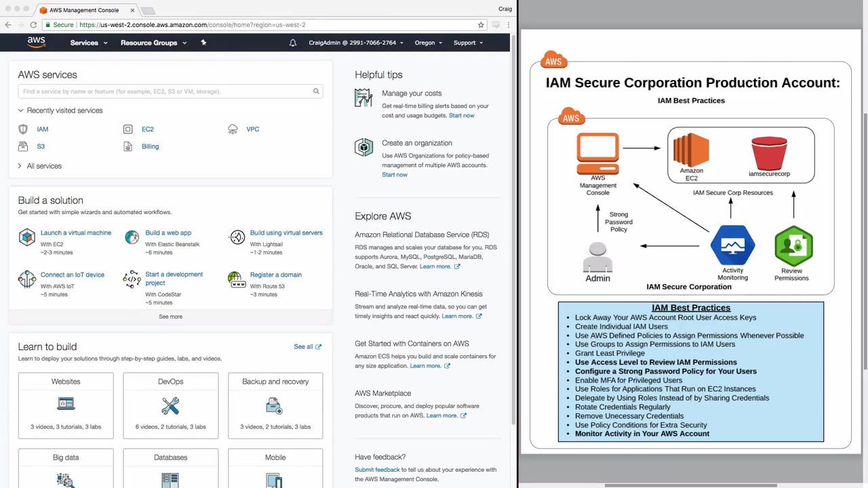Expand the All services section
Image resolution: width=868 pixels, height=488 pixels.
click(x=40, y=166)
